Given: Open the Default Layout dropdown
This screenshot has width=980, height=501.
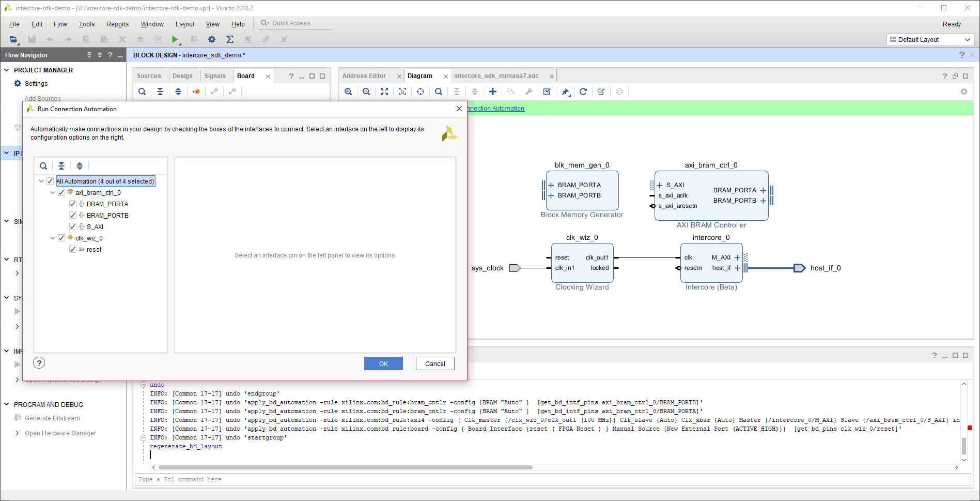Looking at the screenshot, I should point(930,40).
